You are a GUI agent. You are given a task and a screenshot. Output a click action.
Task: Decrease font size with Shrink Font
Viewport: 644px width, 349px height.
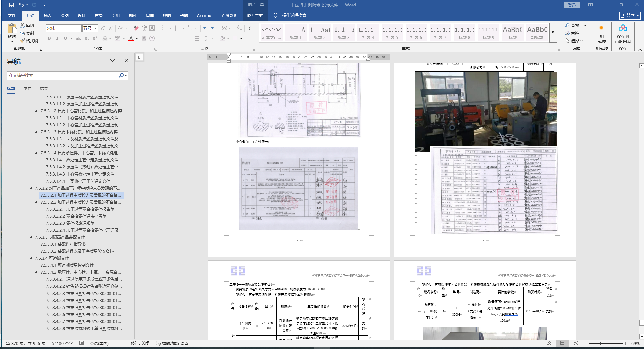(x=110, y=28)
